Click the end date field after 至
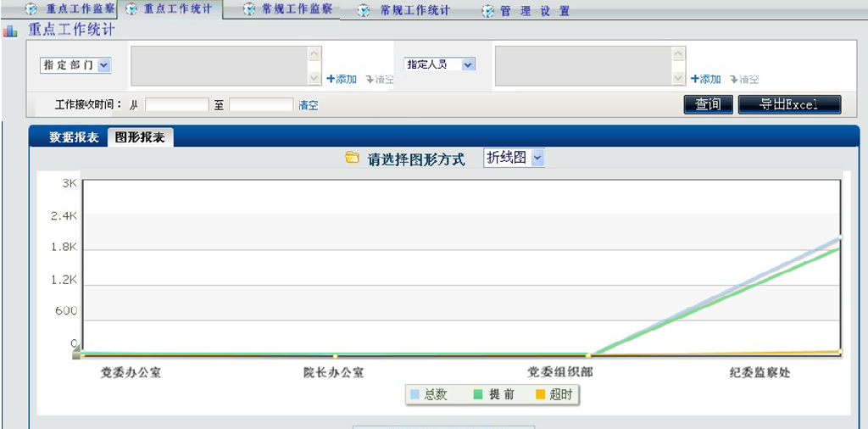 click(260, 105)
